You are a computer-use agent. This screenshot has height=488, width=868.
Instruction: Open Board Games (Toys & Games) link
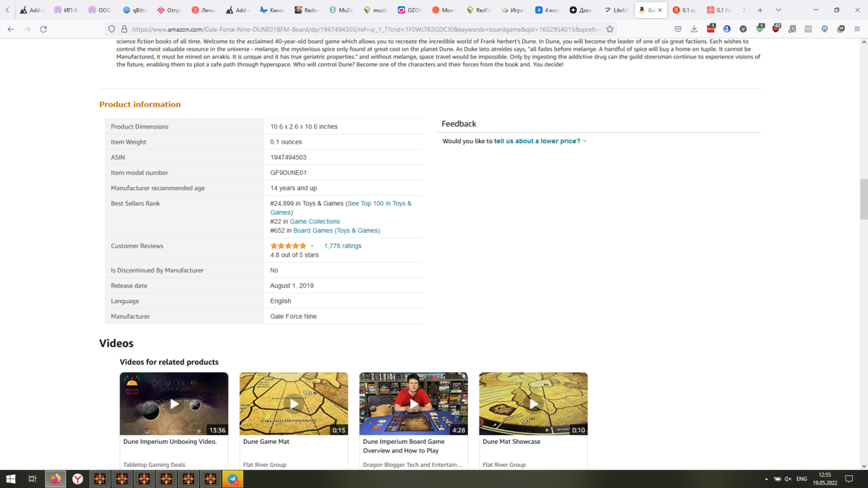point(336,231)
